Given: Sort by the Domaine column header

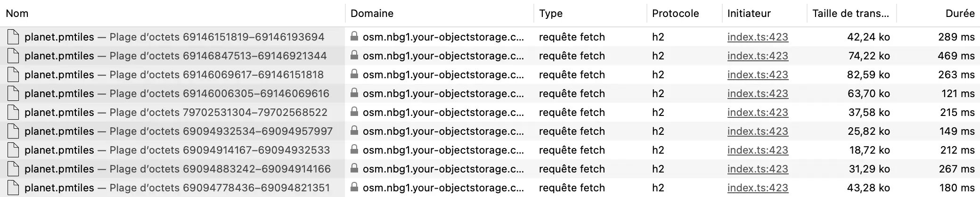Looking at the screenshot, I should [372, 13].
